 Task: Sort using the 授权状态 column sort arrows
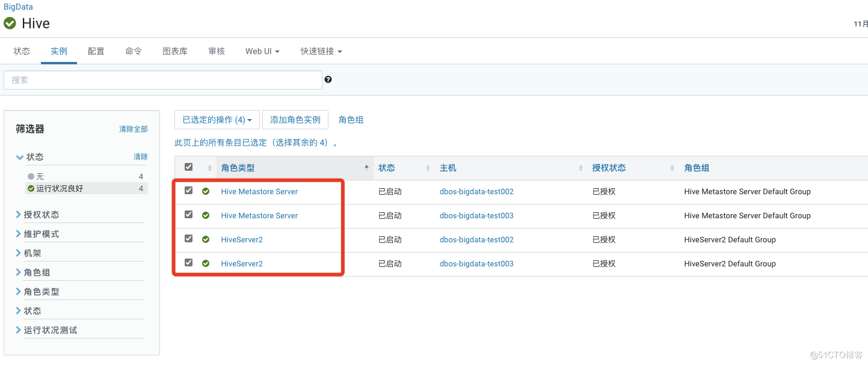coord(672,168)
